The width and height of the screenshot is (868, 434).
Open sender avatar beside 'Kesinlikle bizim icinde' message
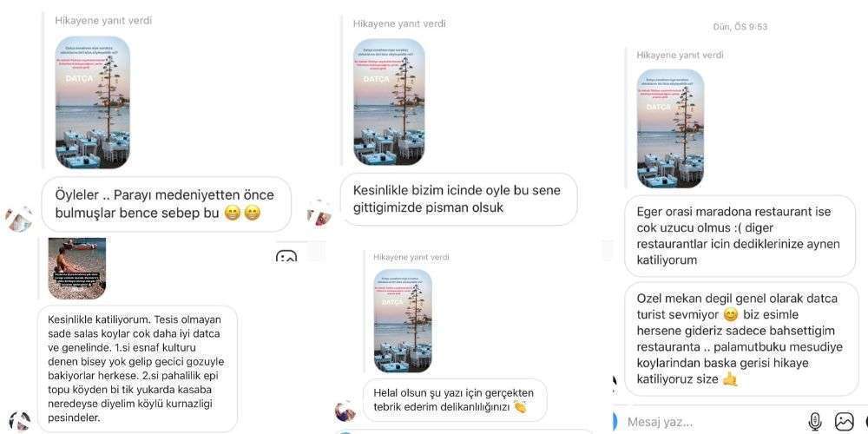coord(319,214)
